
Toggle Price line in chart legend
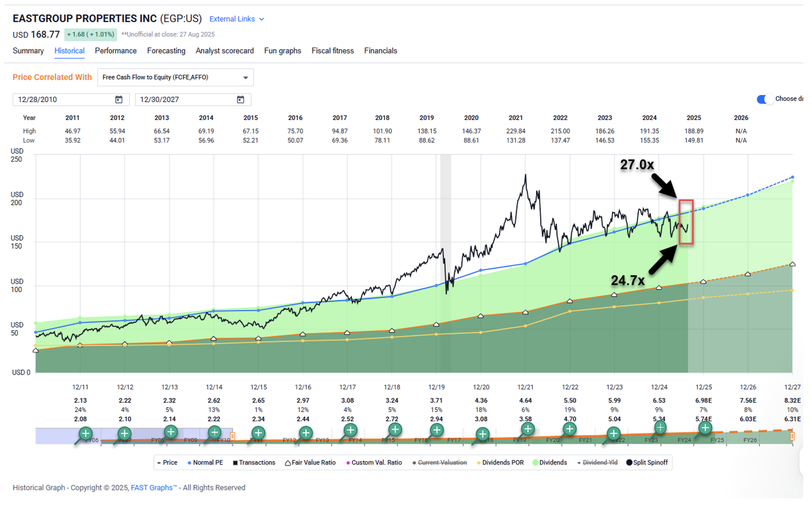(x=168, y=463)
